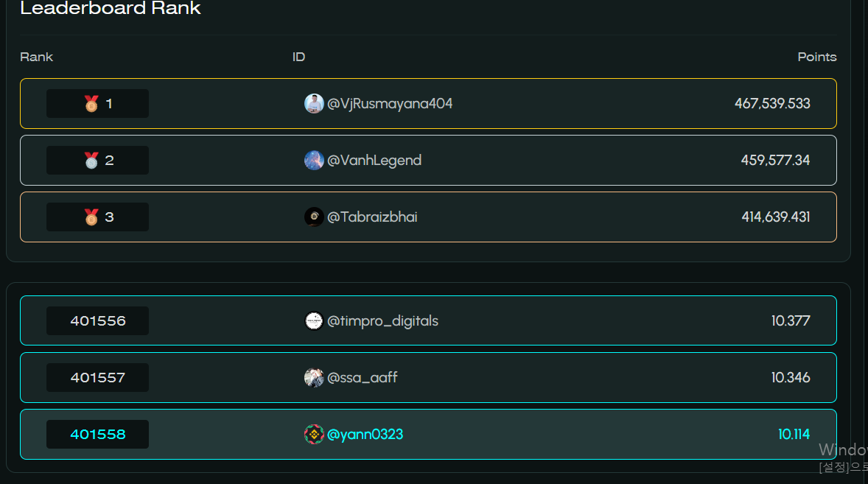Click the silver medal icon at rank 2
This screenshot has height=484, width=868.
point(91,161)
